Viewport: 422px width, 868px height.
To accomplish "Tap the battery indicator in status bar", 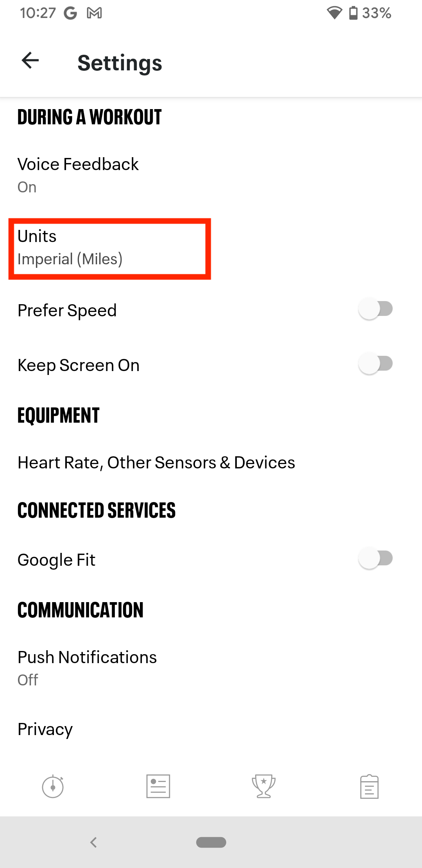I will (x=353, y=13).
